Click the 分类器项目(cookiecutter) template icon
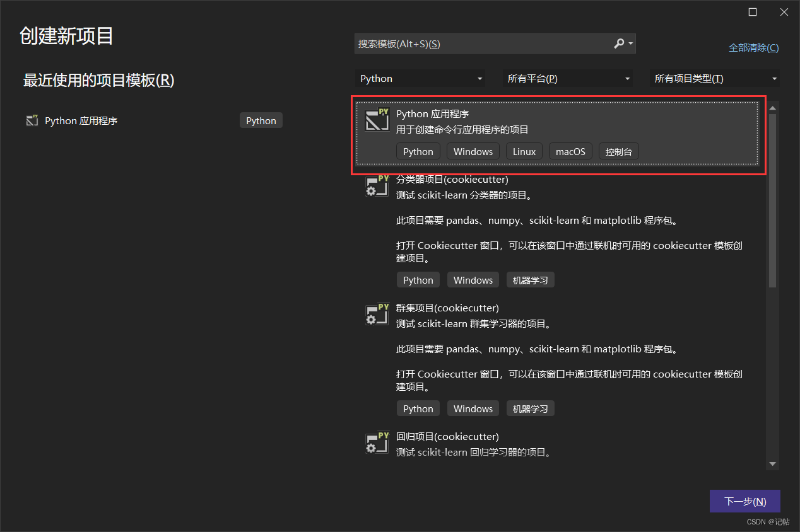 [377, 186]
